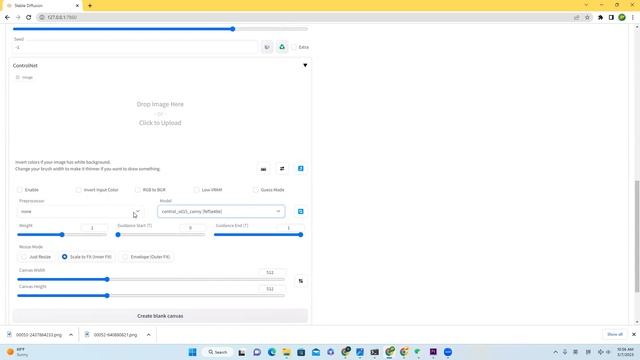Click the Drop Image Here upload area
640x360 pixels.
point(160,114)
